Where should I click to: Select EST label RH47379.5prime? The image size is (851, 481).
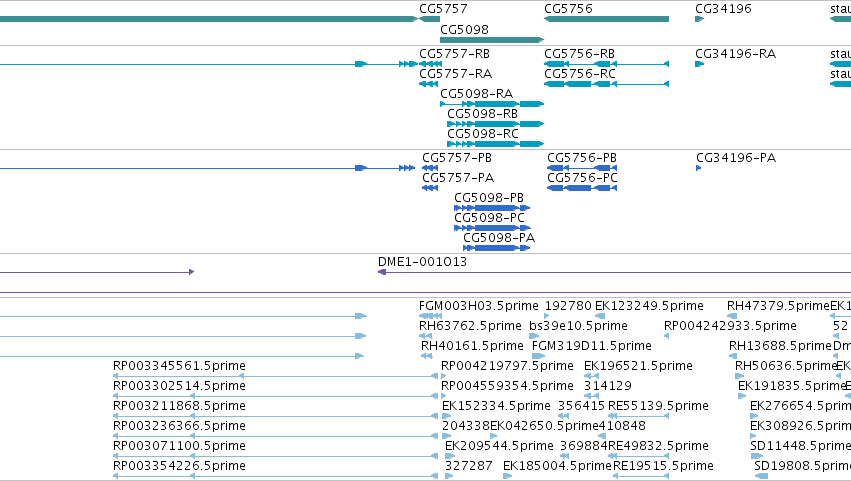[x=779, y=306]
